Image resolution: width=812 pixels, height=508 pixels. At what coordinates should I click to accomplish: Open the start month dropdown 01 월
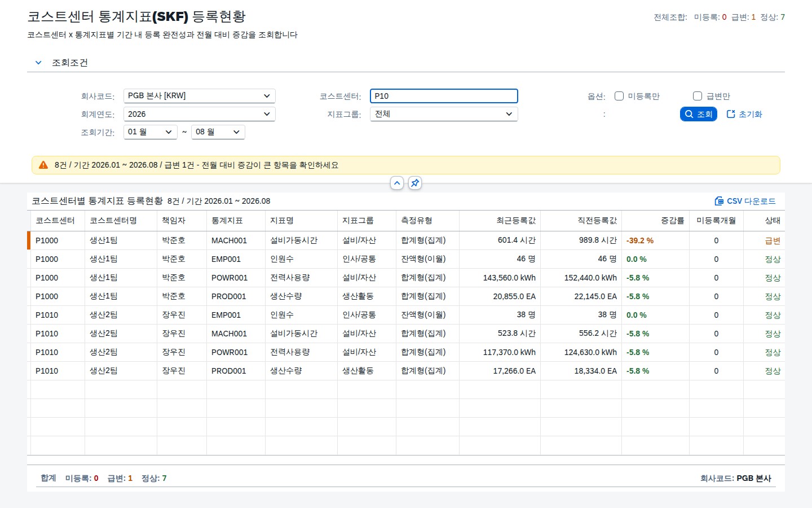pyautogui.click(x=151, y=132)
